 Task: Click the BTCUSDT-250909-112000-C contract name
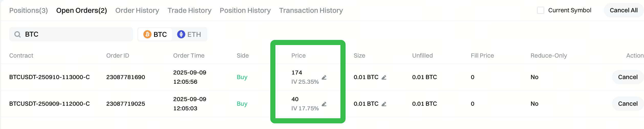49,104
